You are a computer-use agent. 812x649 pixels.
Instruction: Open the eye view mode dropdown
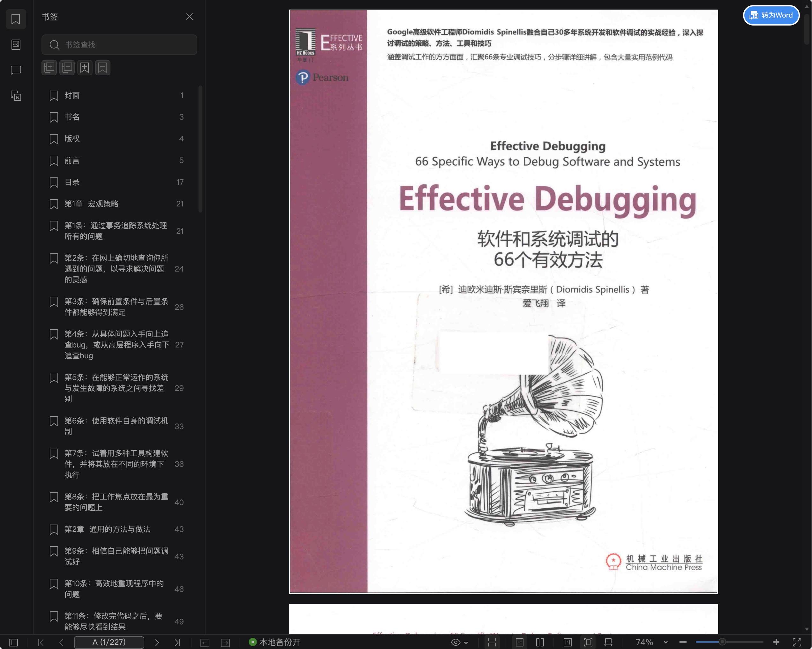pyautogui.click(x=459, y=642)
